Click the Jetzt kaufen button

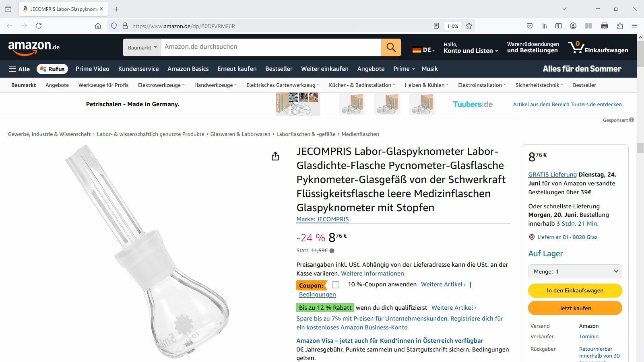click(575, 308)
